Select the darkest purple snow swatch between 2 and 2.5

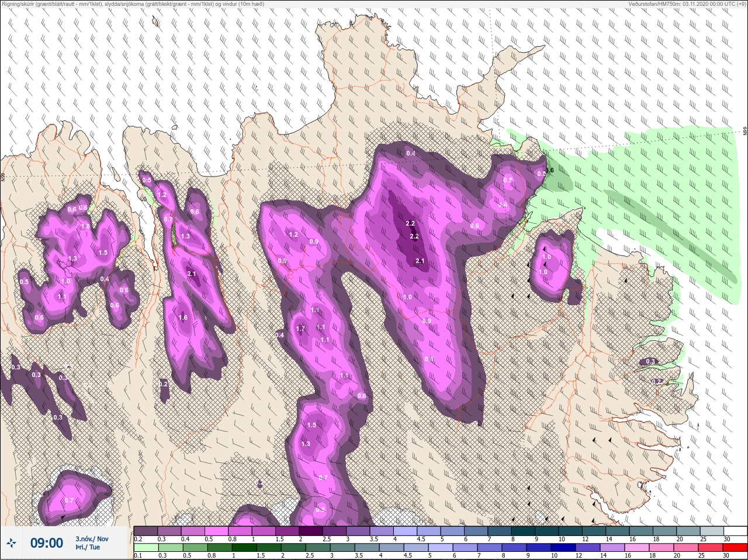click(311, 531)
